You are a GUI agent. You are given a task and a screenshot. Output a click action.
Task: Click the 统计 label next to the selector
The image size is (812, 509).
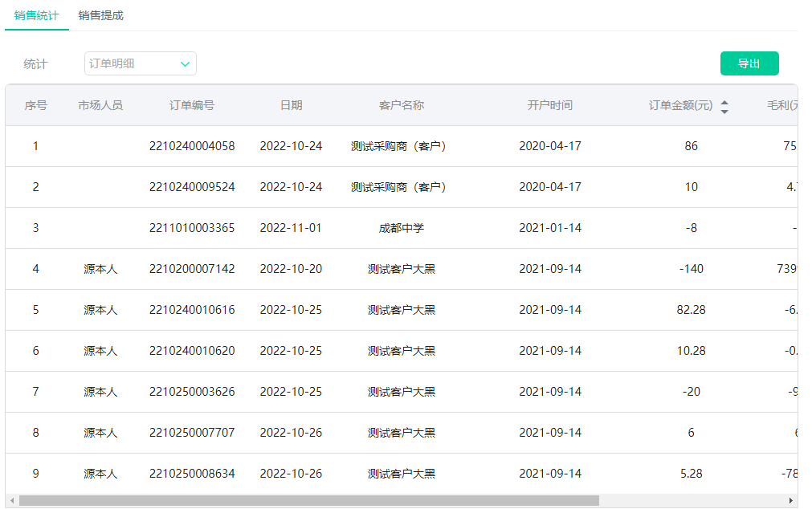(x=36, y=63)
